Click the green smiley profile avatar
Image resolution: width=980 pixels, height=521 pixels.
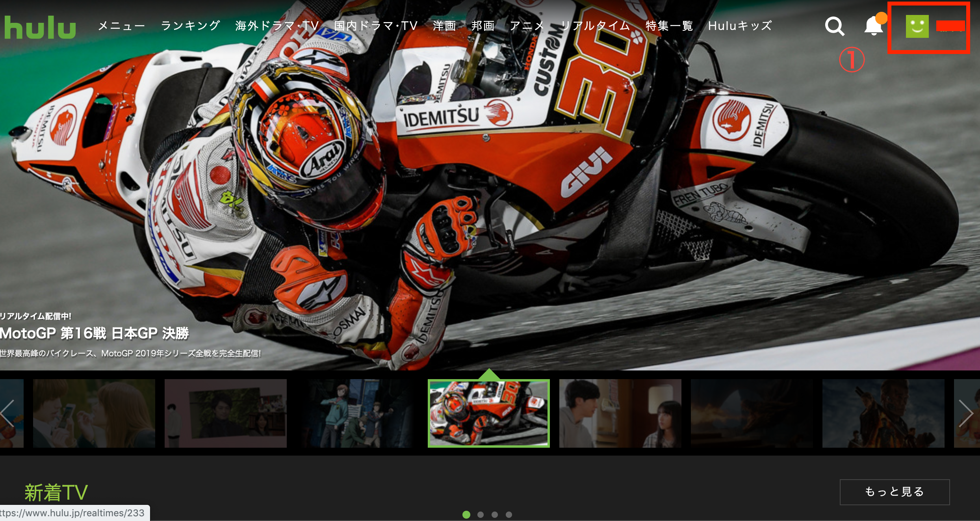pos(917,26)
